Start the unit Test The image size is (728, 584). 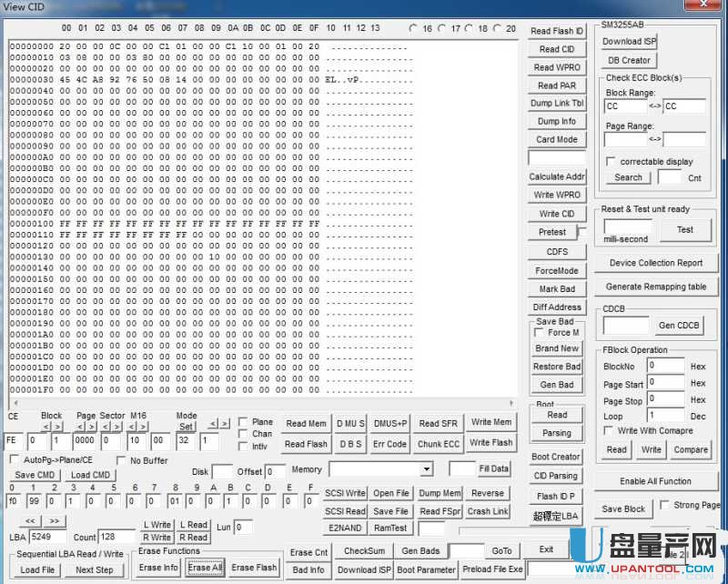(x=685, y=229)
